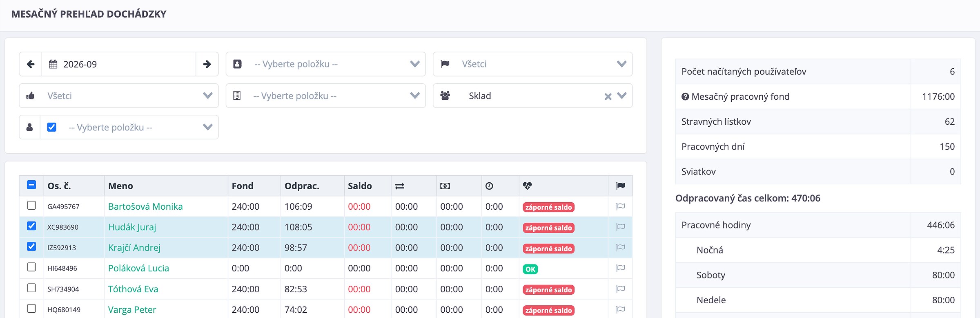The image size is (980, 318).
Task: Click the money banknote column header icon
Action: [445, 186]
